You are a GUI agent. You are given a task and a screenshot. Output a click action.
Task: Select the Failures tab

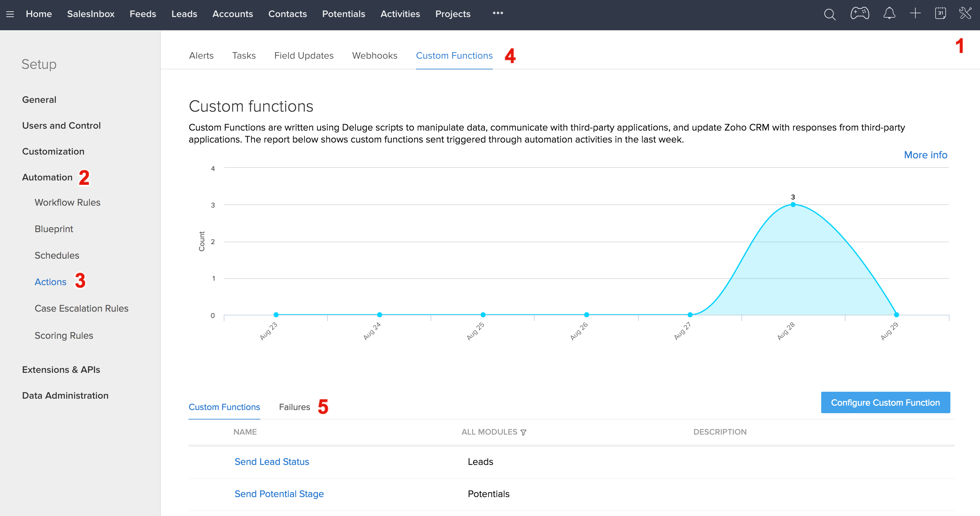(x=294, y=407)
